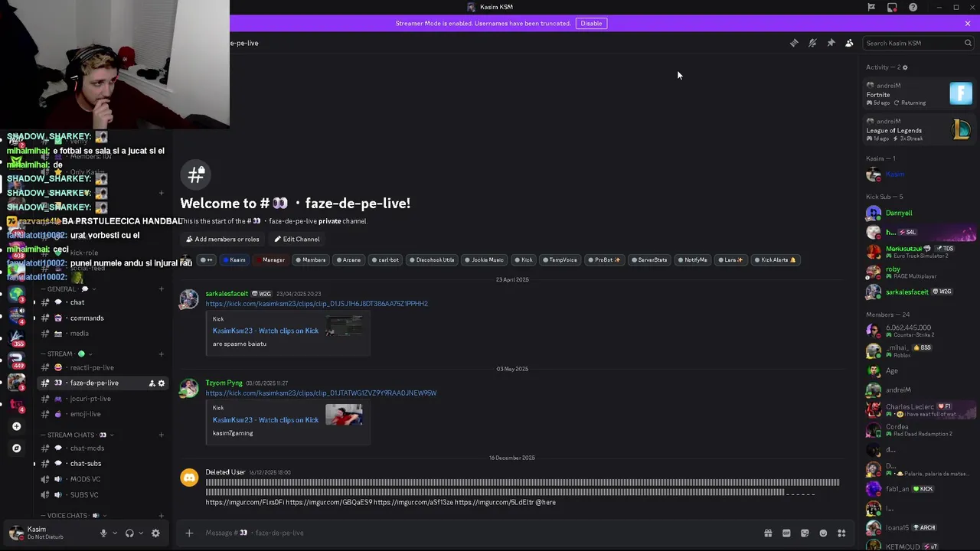Open the sticker picker
Image resolution: width=980 pixels, height=551 pixels.
(x=805, y=533)
